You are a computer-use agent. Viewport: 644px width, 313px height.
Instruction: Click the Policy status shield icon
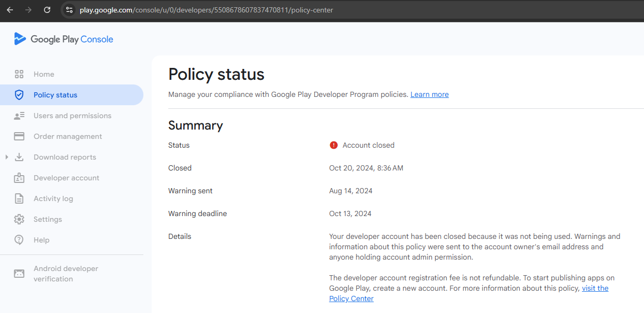[x=19, y=95]
